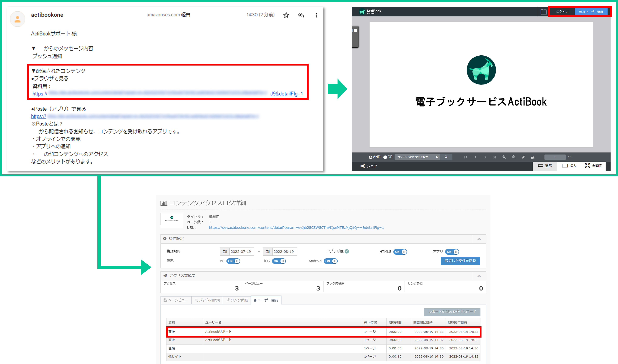Switch to the ブック内検索 tab
Screen dimensions: 618x364
[207, 300]
